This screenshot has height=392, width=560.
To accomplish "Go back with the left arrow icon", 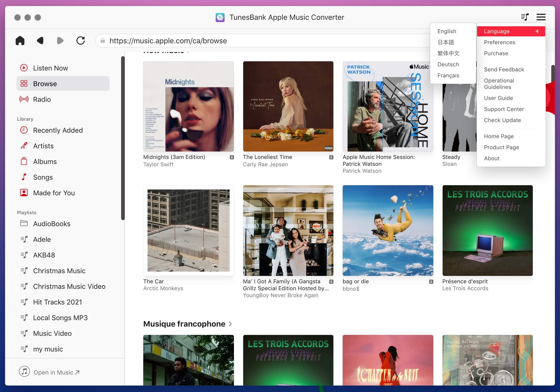I will pos(40,41).
